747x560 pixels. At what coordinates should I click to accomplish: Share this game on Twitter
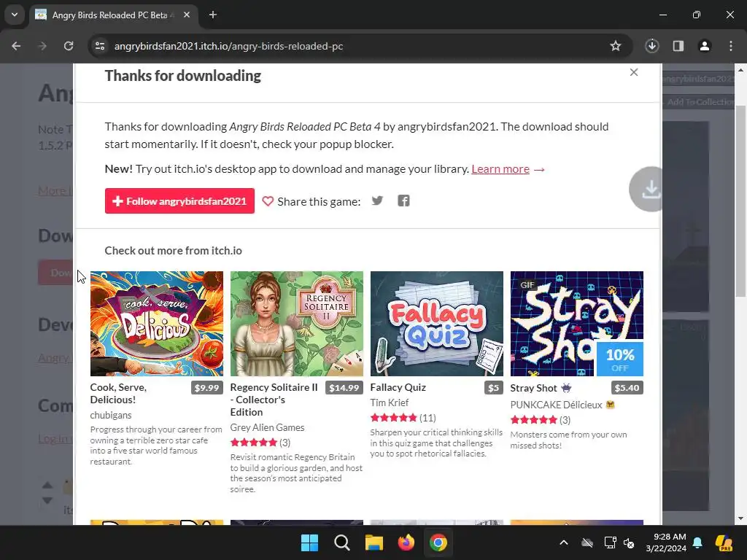[x=377, y=201]
